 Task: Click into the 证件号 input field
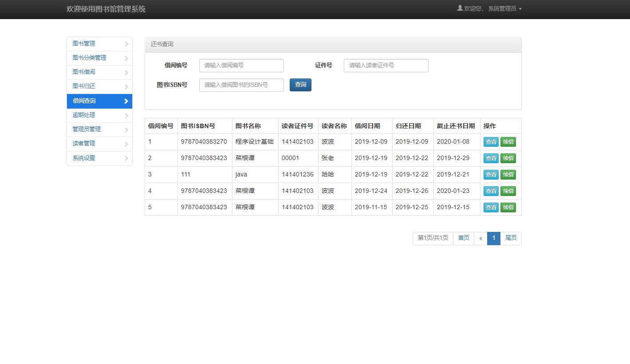pos(386,66)
